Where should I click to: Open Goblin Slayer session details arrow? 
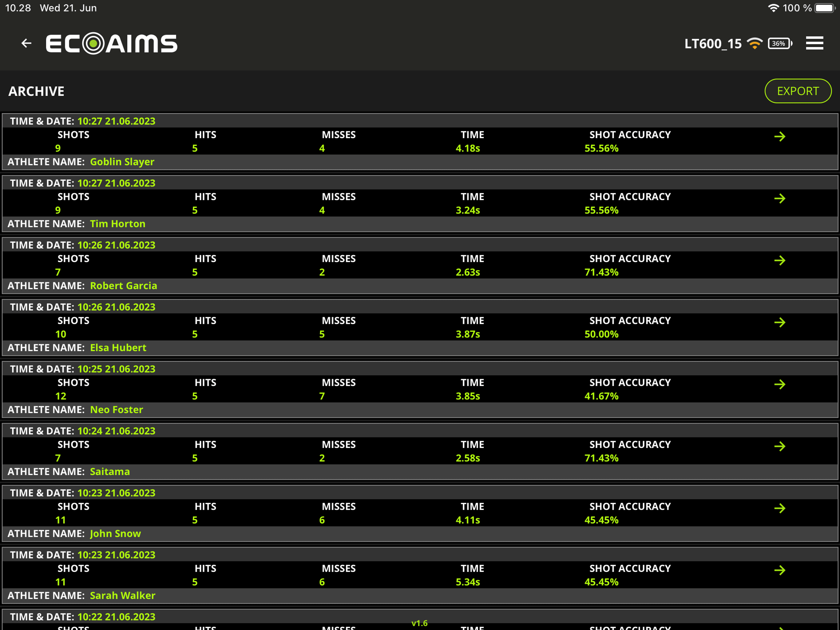point(780,136)
